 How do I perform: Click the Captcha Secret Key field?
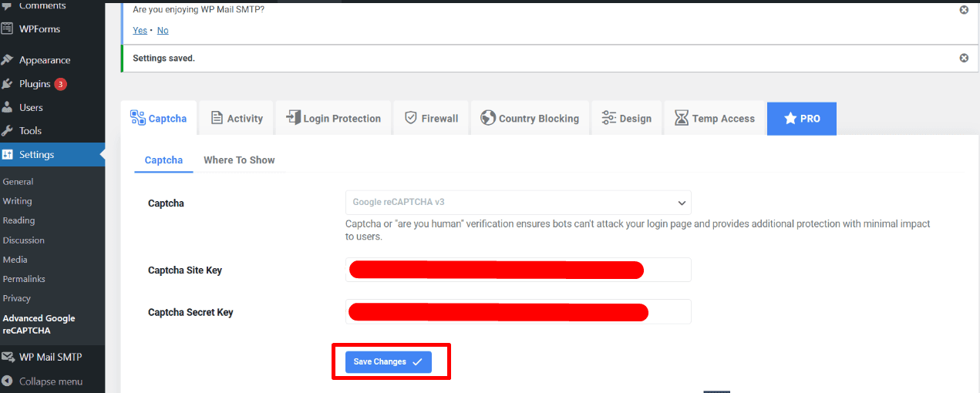518,311
